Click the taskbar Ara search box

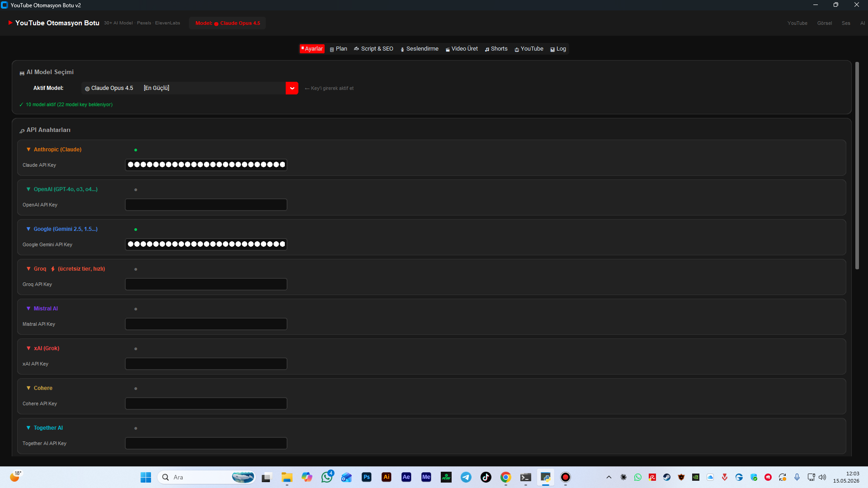(207, 477)
